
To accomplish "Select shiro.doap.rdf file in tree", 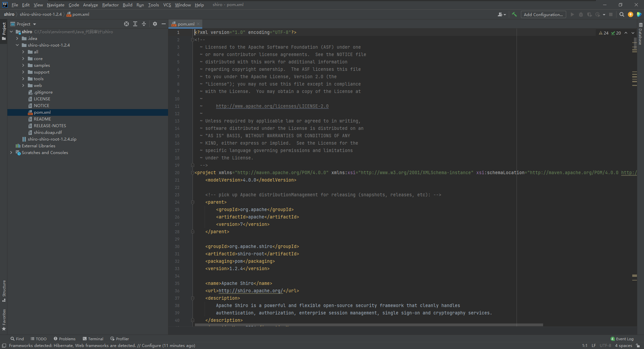I will [48, 132].
